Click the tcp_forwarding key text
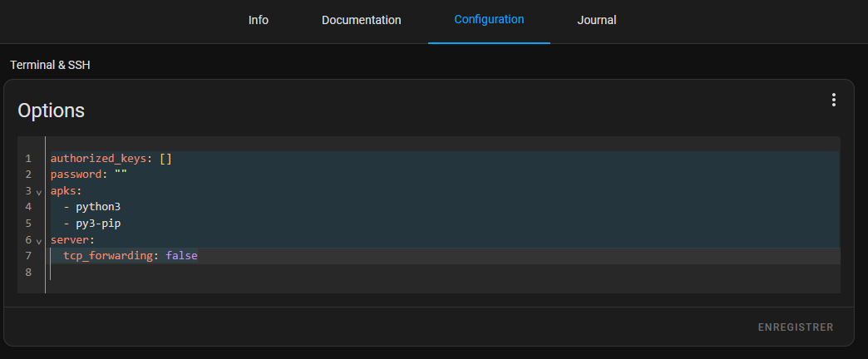868x359 pixels. (x=108, y=256)
